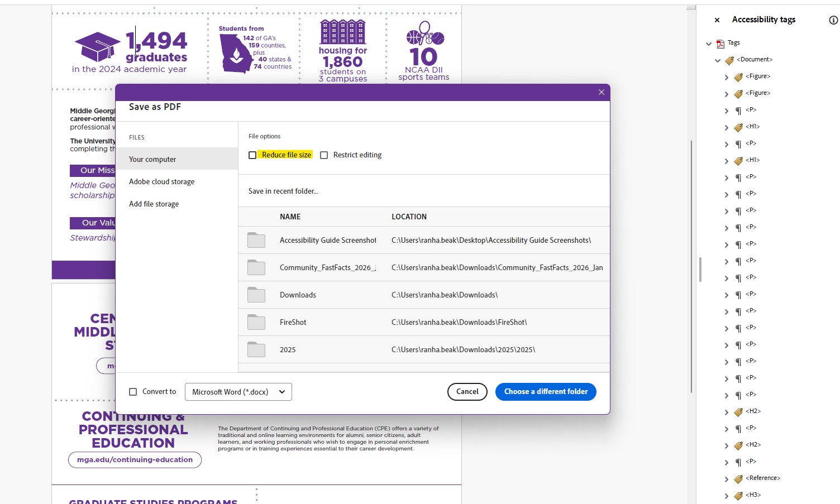
Task: Enable the Reduce file size checkbox
Action: 252,155
